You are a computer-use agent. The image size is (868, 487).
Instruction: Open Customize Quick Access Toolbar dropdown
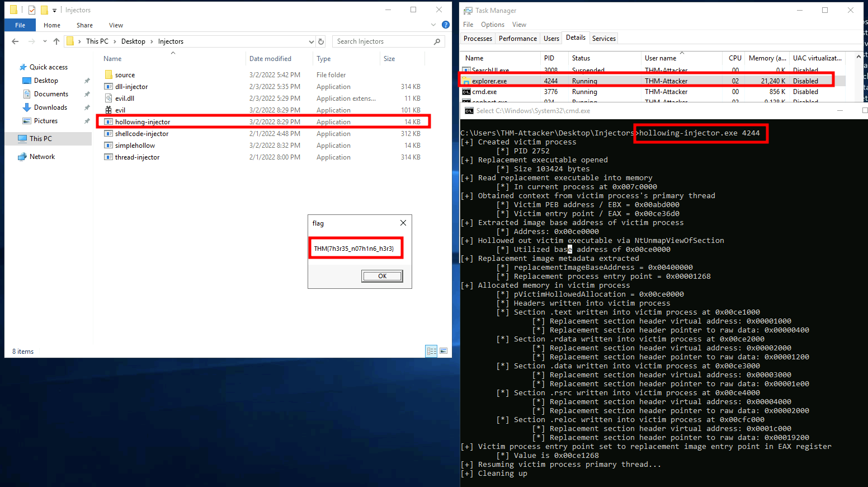54,10
